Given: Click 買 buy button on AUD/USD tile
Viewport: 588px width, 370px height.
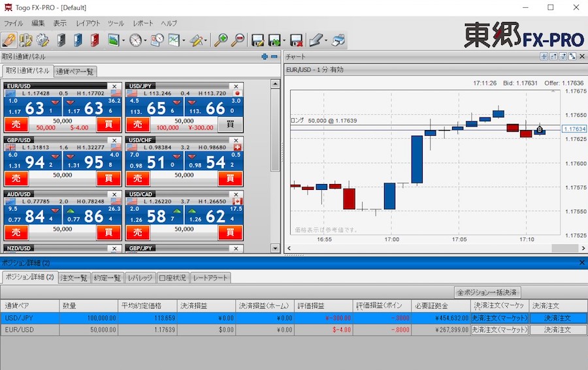Looking at the screenshot, I should [x=108, y=232].
